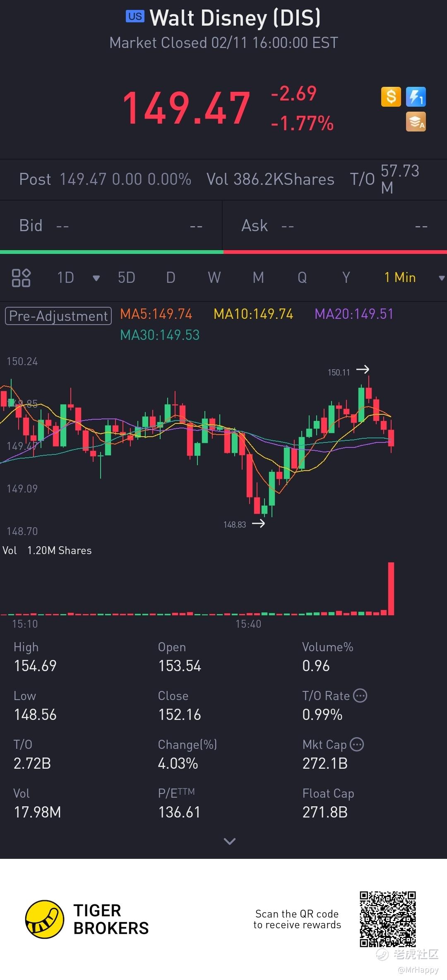Image resolution: width=447 pixels, height=980 pixels.
Task: Tap the Change(%) 4.03% value
Action: [x=178, y=763]
